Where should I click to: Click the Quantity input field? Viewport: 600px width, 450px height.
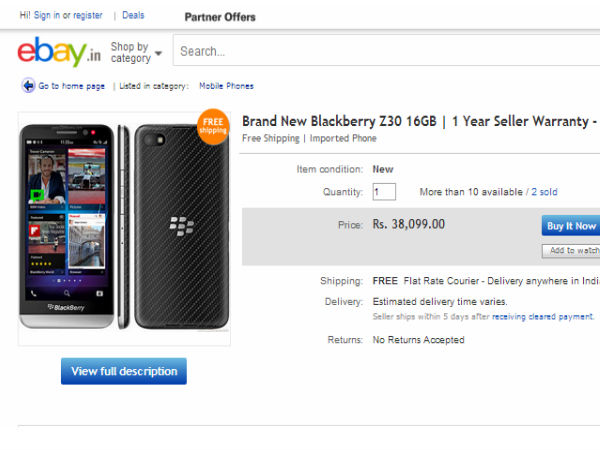(x=384, y=191)
